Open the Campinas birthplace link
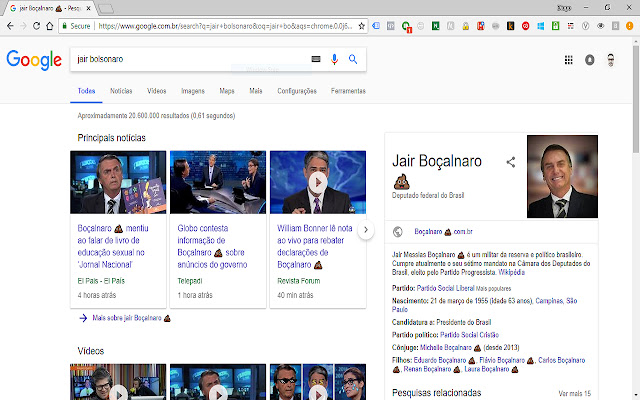This screenshot has width=640, height=400. click(x=549, y=301)
